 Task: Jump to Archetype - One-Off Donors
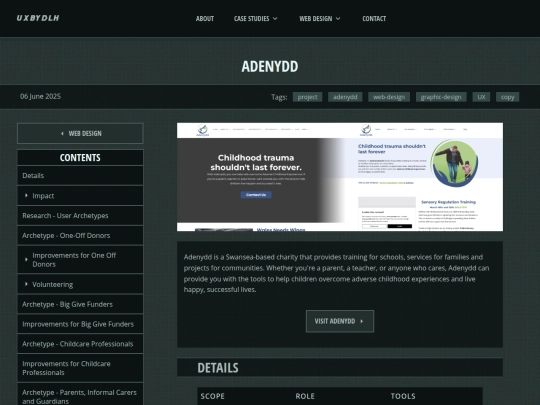pos(80,236)
